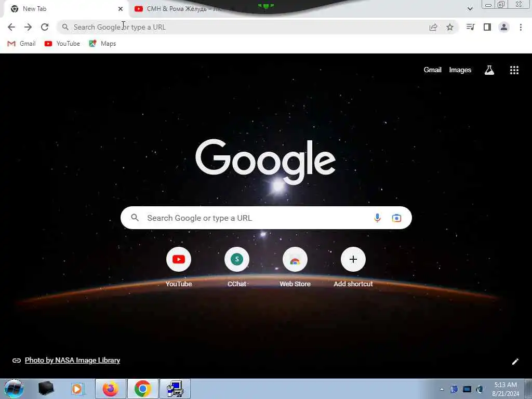Bookmark this tab with the star icon
532x399 pixels.
coord(450,27)
